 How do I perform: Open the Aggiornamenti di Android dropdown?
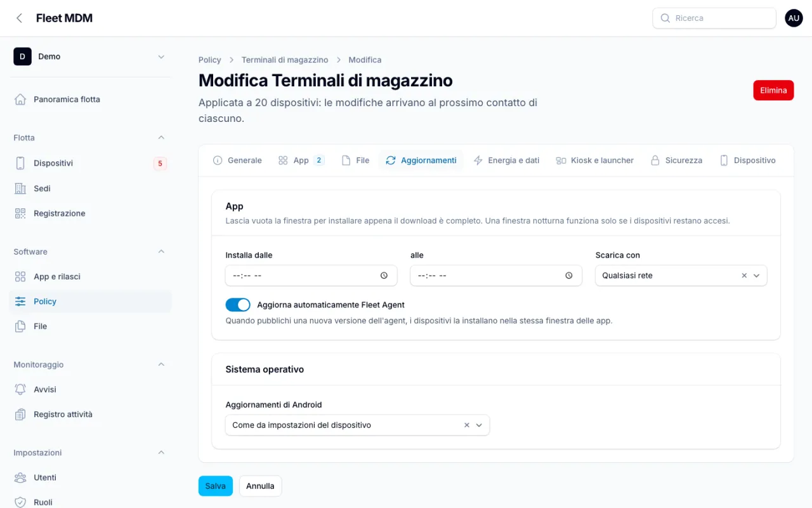coord(357,425)
